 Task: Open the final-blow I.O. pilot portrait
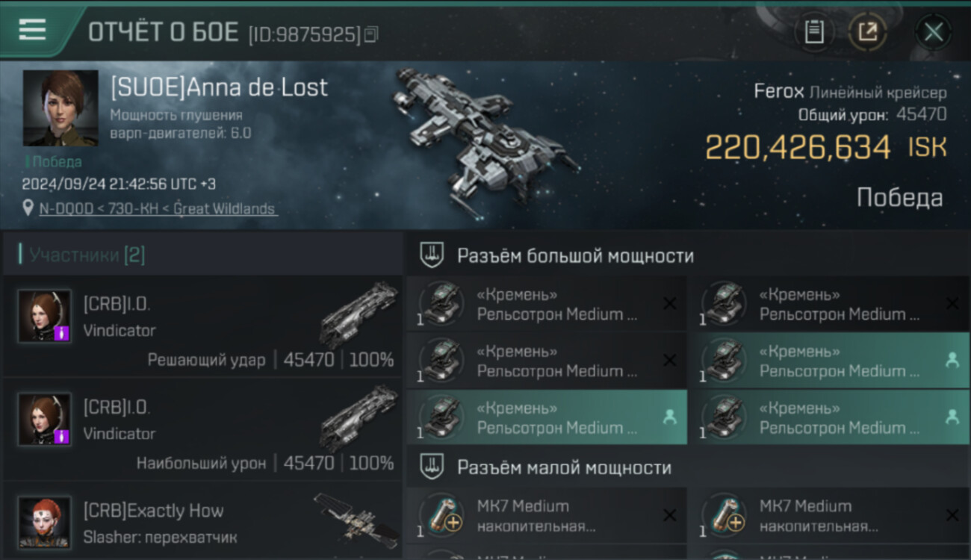[45, 316]
